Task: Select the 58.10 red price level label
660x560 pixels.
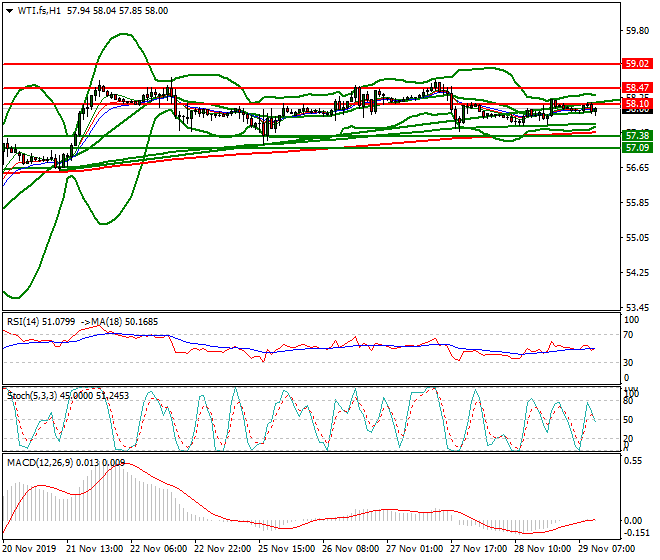Action: point(637,104)
